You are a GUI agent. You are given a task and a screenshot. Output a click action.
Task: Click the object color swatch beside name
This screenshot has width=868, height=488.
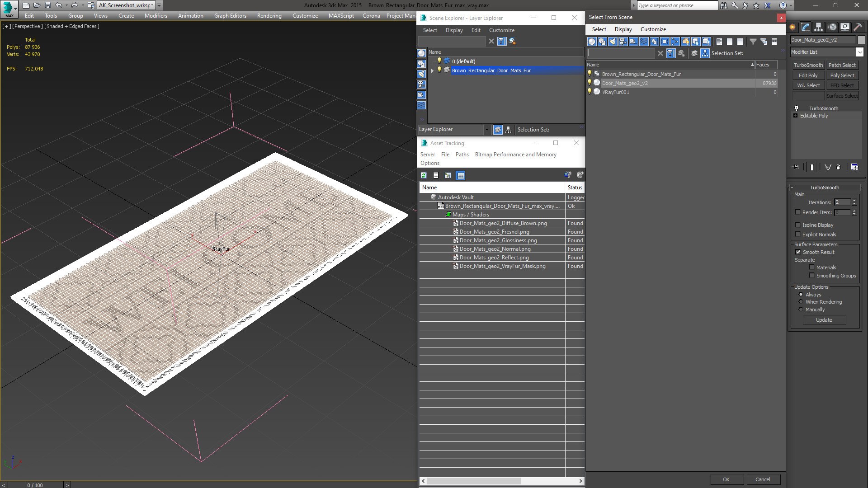pyautogui.click(x=861, y=40)
